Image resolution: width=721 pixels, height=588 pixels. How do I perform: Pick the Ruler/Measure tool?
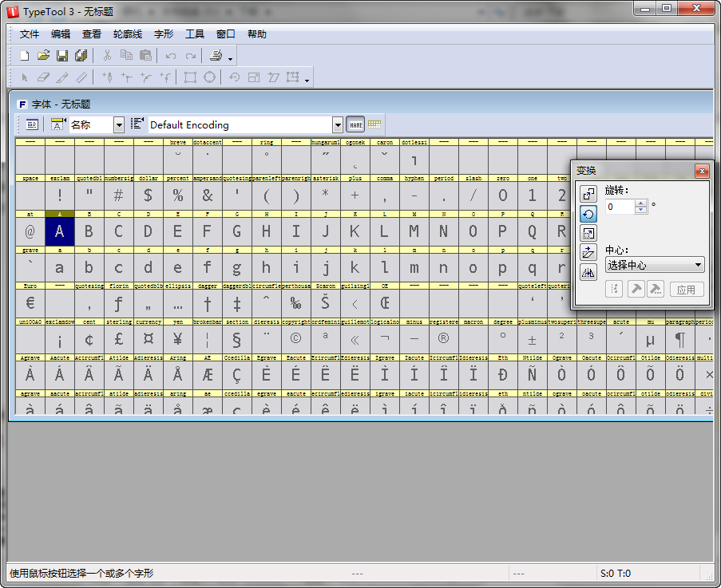click(81, 77)
